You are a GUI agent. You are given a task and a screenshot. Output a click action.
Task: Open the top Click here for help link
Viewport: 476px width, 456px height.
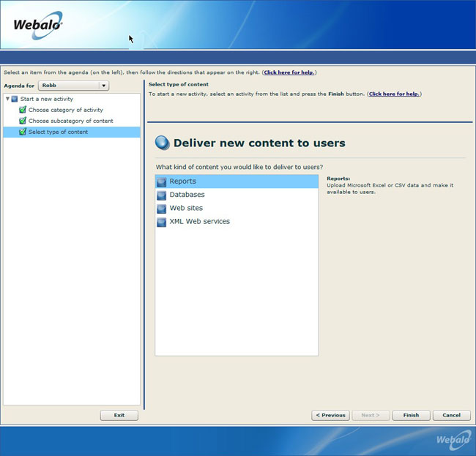[289, 72]
